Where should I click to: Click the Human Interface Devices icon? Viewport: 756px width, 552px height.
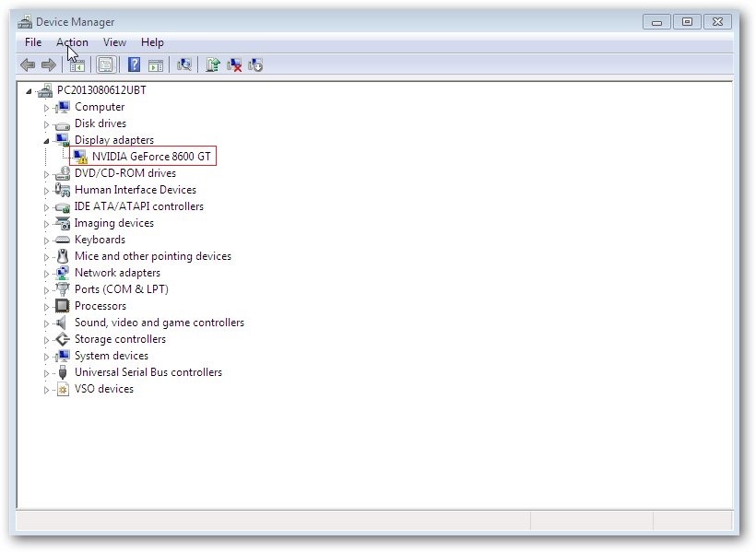point(62,190)
